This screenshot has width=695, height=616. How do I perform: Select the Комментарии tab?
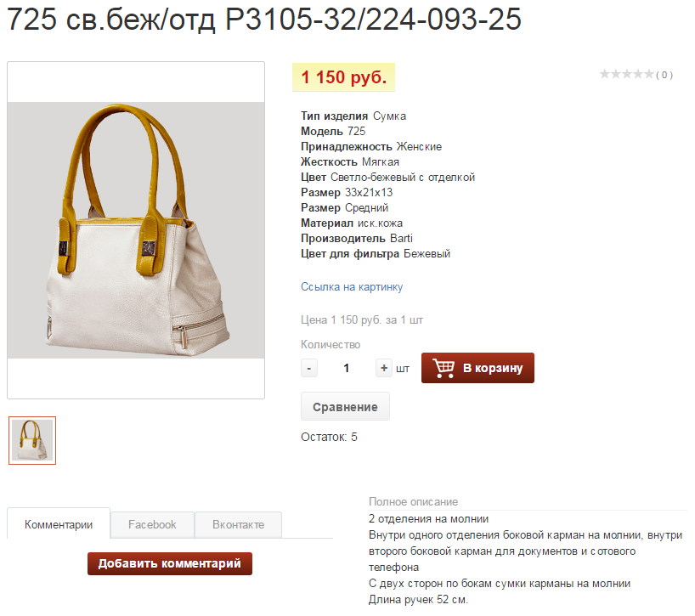(59, 524)
